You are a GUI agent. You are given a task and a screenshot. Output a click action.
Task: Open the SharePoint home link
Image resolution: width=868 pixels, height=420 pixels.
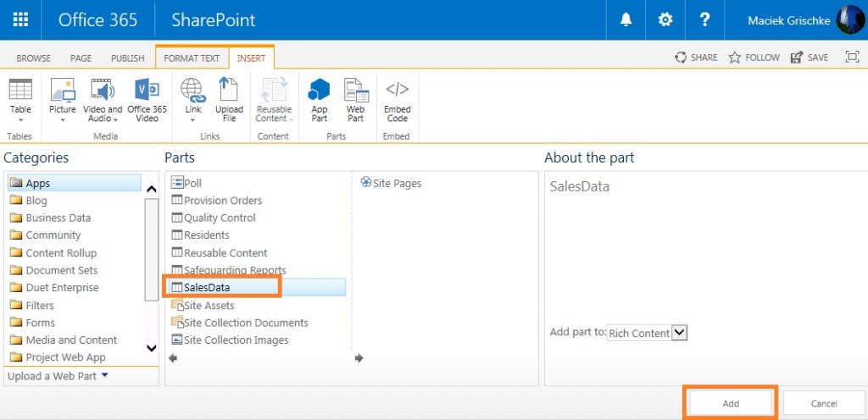pyautogui.click(x=214, y=19)
